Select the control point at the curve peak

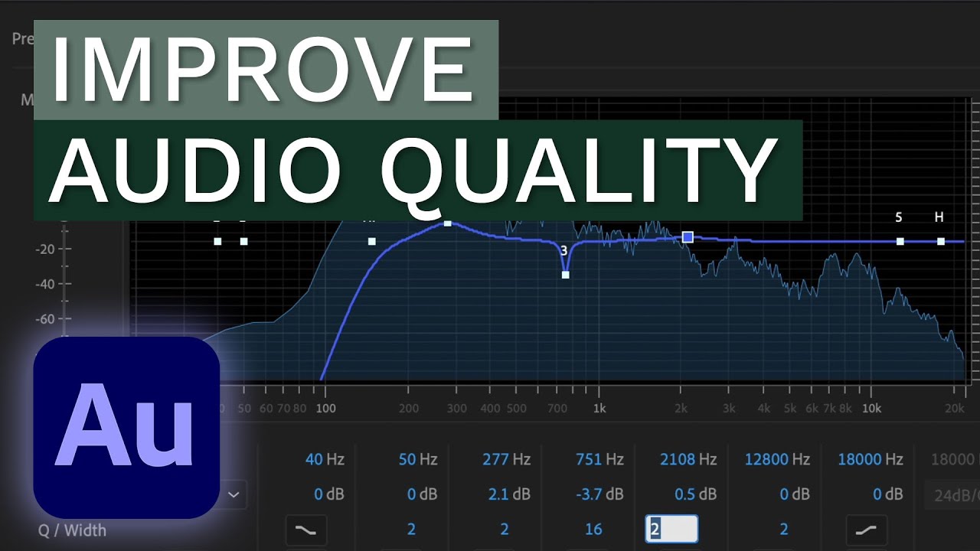coord(448,223)
